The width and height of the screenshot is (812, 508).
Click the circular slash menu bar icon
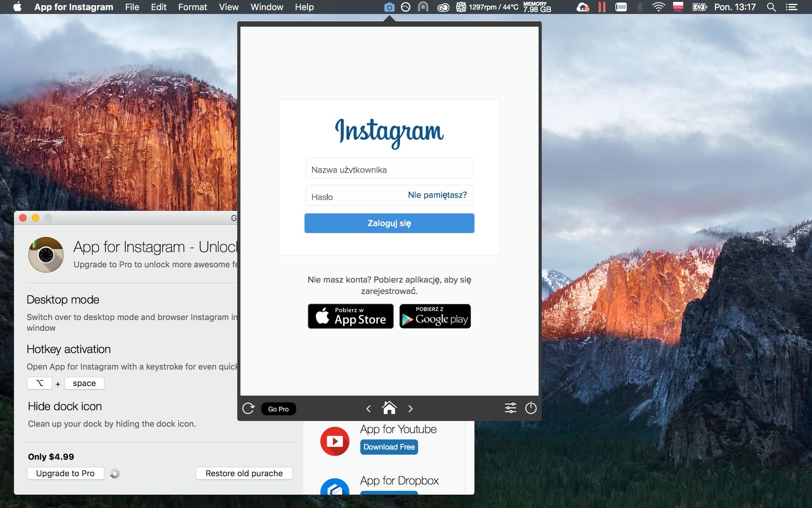pos(406,7)
